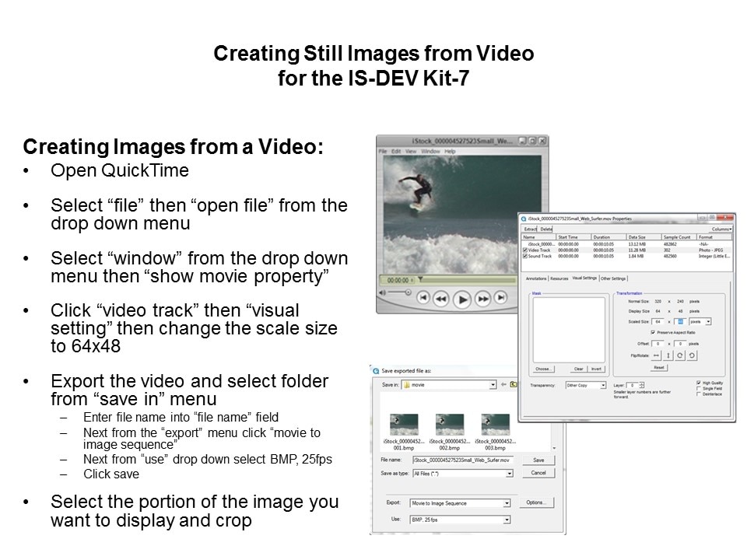Uncheck the High Quality option
Screen dimensions: 747x560
coord(699,382)
